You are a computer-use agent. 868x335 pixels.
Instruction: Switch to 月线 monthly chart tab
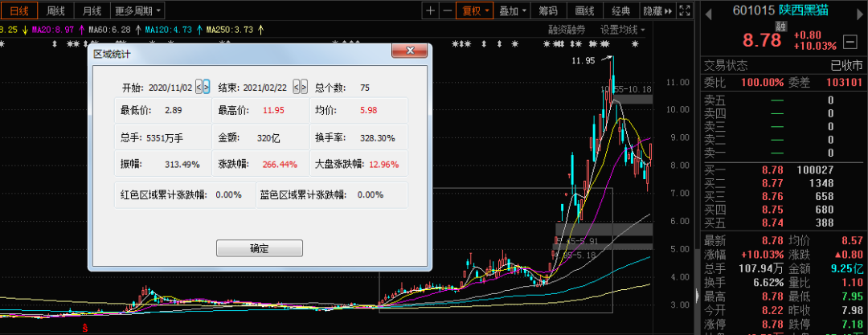click(92, 10)
